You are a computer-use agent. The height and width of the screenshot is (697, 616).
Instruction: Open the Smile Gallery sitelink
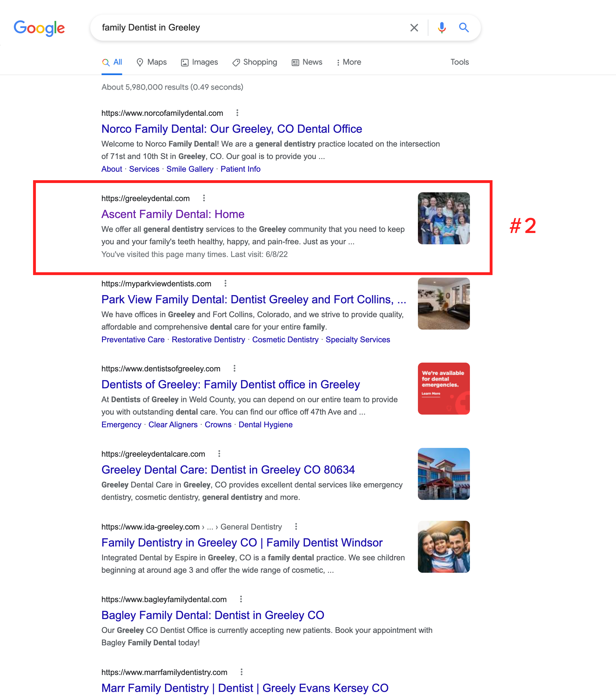[190, 169]
